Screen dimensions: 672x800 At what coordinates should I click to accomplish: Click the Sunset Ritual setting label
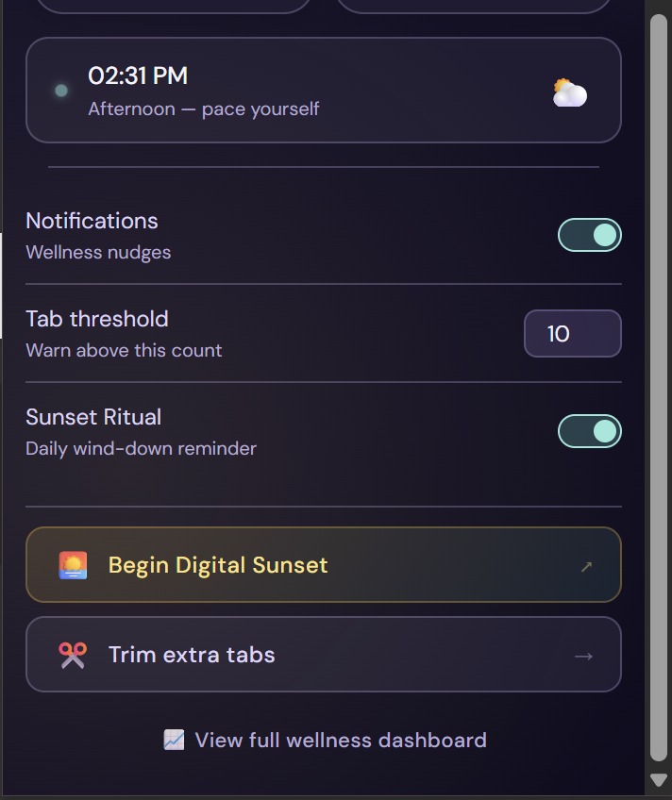pyautogui.click(x=93, y=417)
